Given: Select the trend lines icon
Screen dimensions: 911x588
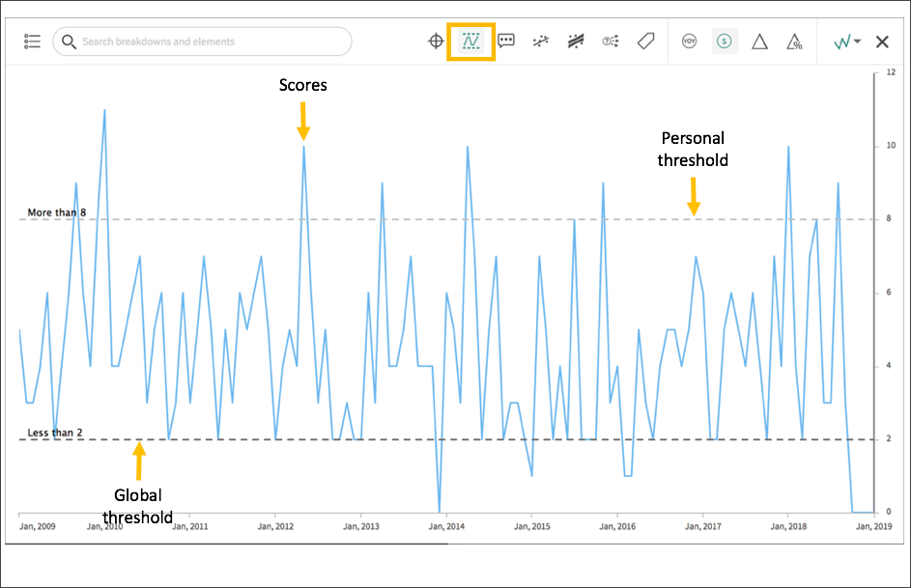Looking at the screenshot, I should (575, 41).
